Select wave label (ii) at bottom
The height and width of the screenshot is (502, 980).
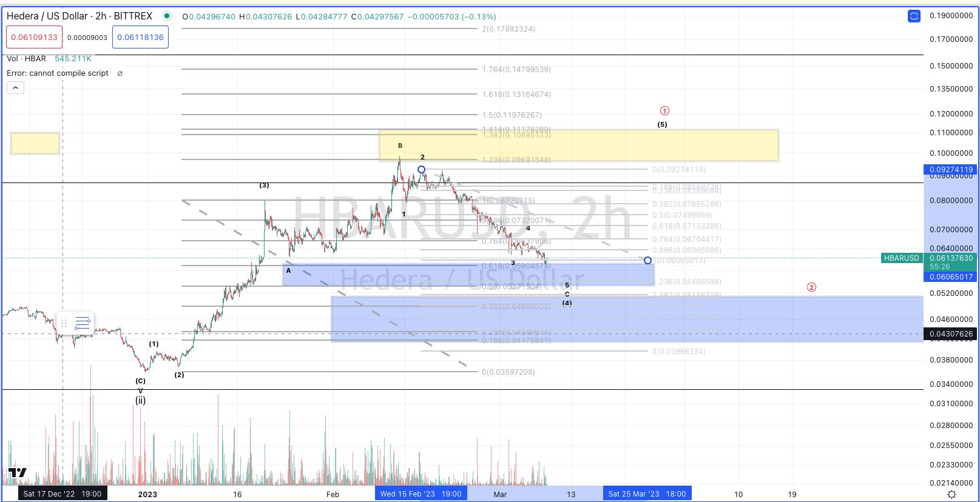pos(140,401)
